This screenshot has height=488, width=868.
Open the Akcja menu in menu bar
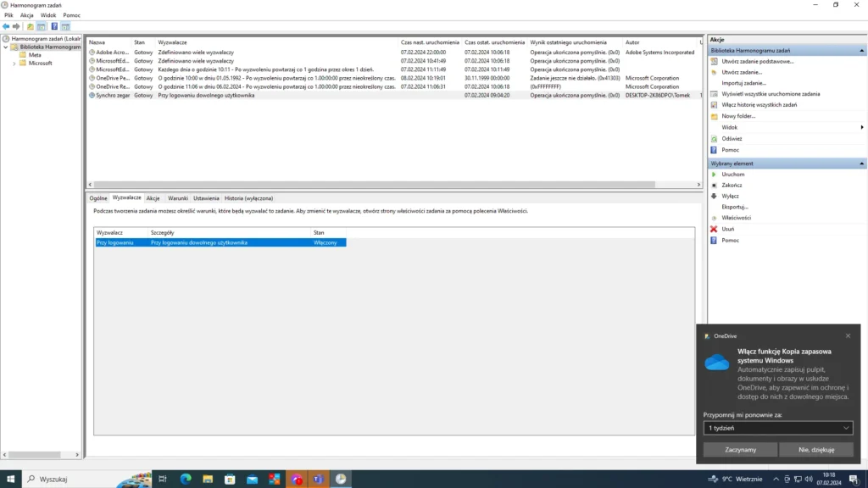point(26,15)
